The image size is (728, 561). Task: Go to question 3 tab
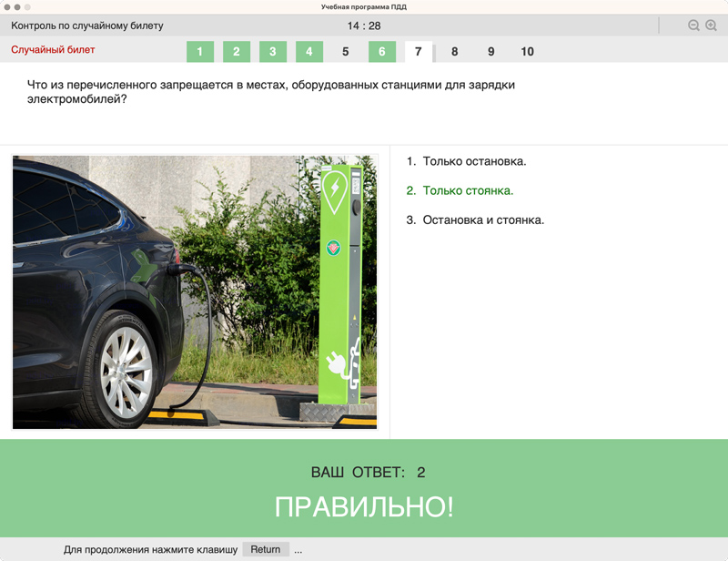pyautogui.click(x=272, y=52)
